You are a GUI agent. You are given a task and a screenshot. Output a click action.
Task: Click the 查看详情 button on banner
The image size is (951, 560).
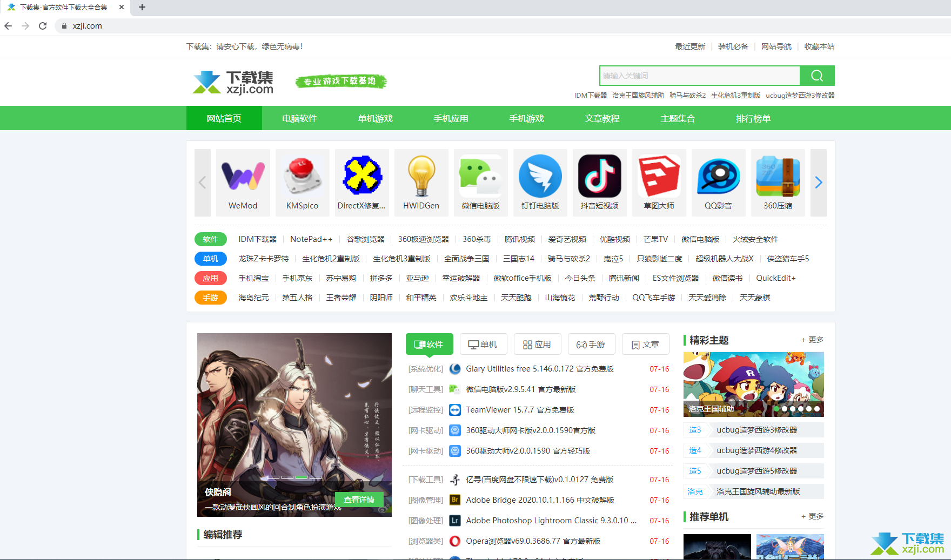[359, 500]
